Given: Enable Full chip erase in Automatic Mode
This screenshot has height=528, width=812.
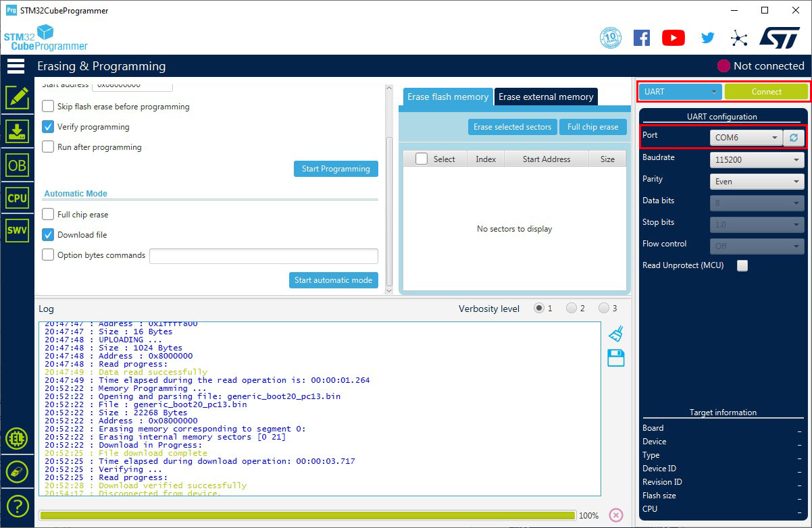Looking at the screenshot, I should click(x=48, y=214).
